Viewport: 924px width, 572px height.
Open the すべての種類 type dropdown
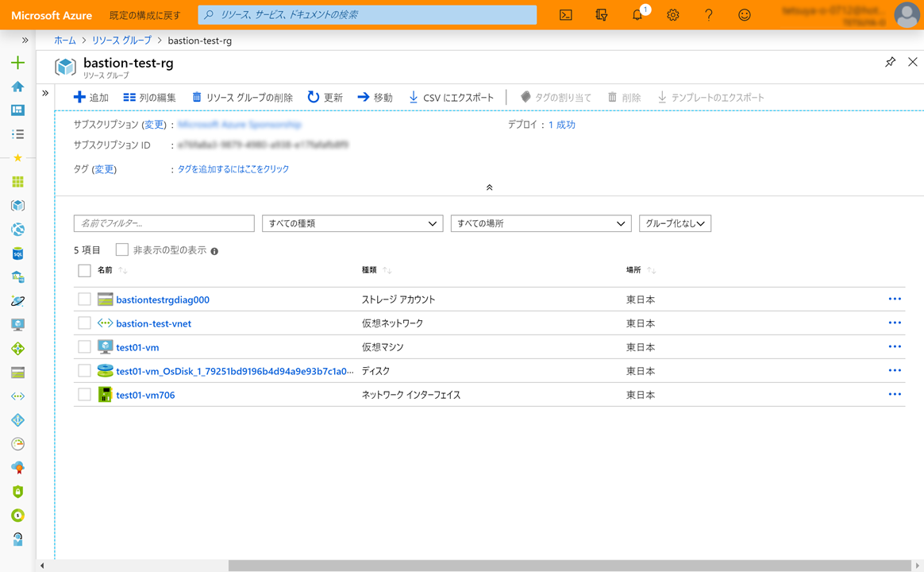click(352, 223)
